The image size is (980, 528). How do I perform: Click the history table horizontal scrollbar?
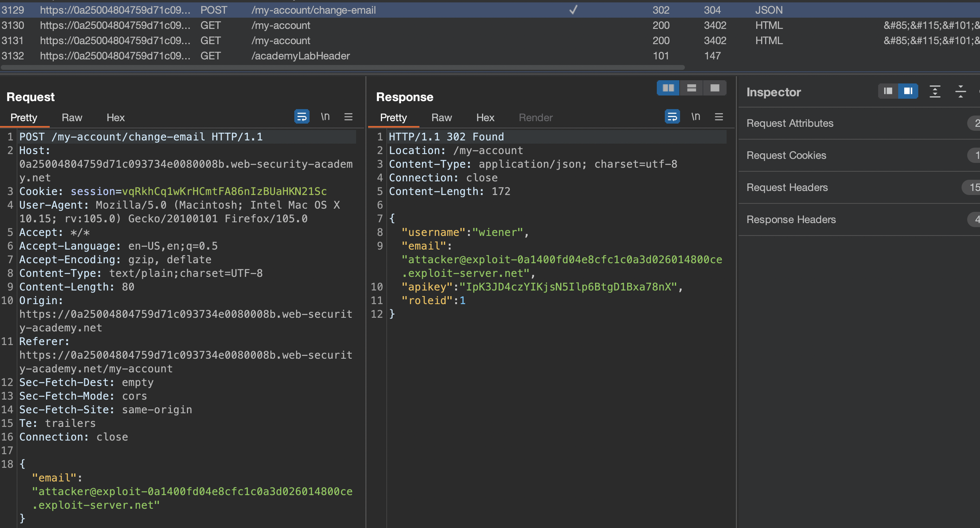click(x=343, y=67)
